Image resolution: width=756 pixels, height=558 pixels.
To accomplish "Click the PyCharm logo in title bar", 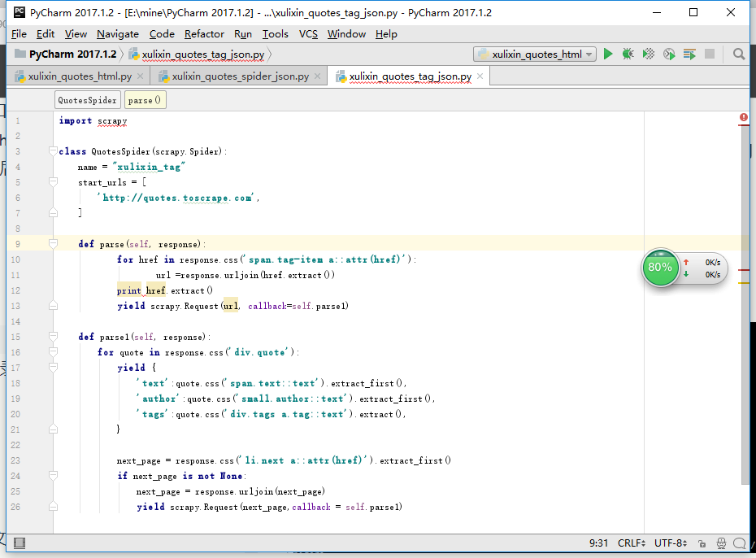I will (20, 12).
